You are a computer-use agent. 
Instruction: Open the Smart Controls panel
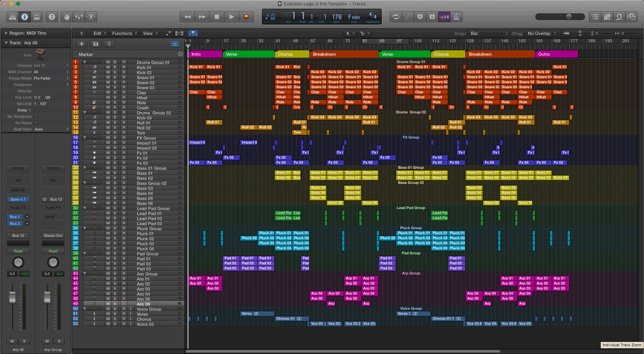click(x=67, y=17)
